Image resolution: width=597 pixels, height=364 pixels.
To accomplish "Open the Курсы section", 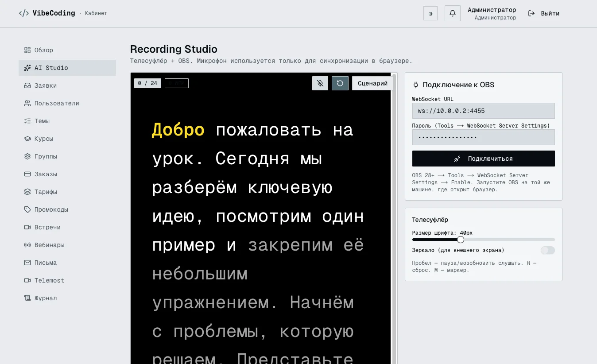I will [67, 139].
